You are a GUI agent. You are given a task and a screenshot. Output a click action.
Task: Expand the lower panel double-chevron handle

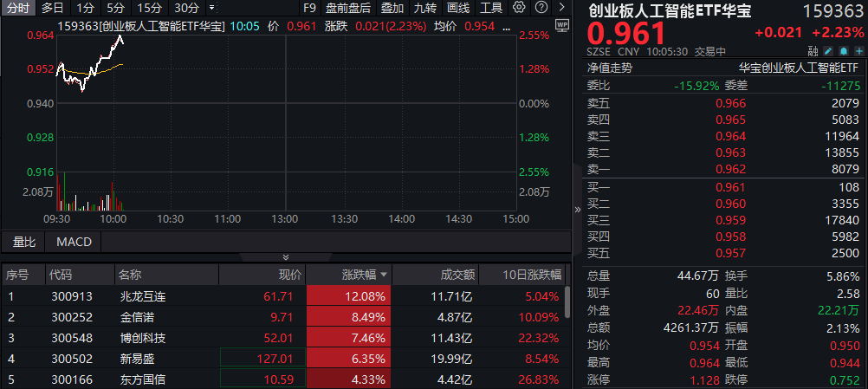click(286, 257)
